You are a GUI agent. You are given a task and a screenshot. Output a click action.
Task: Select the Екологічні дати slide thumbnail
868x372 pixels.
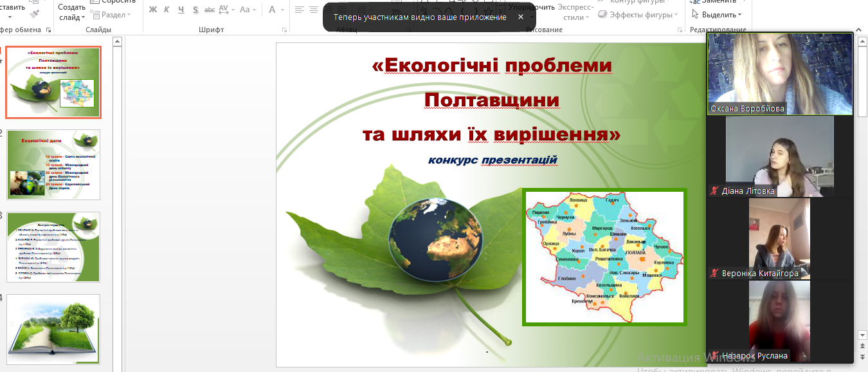tap(54, 164)
